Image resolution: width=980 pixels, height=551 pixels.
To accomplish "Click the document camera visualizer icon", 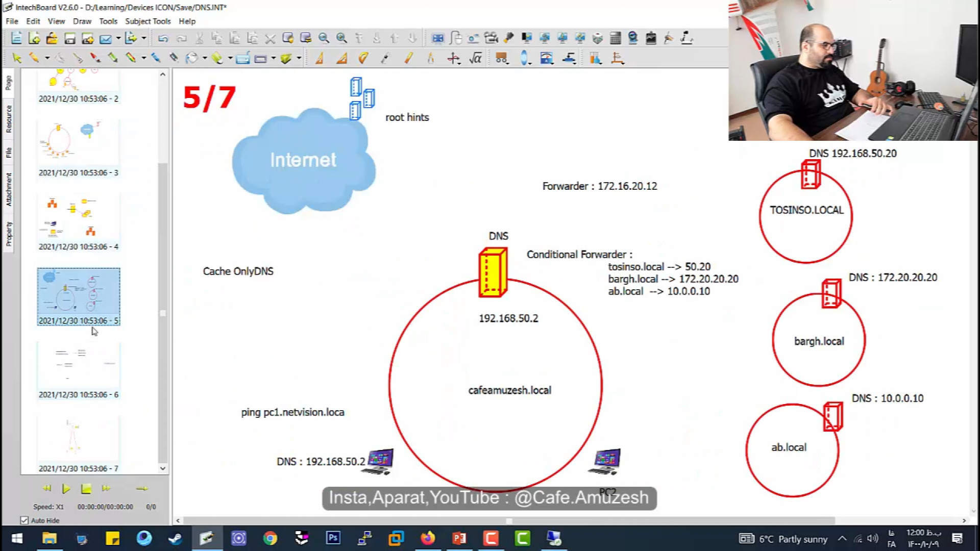I will 687,38.
